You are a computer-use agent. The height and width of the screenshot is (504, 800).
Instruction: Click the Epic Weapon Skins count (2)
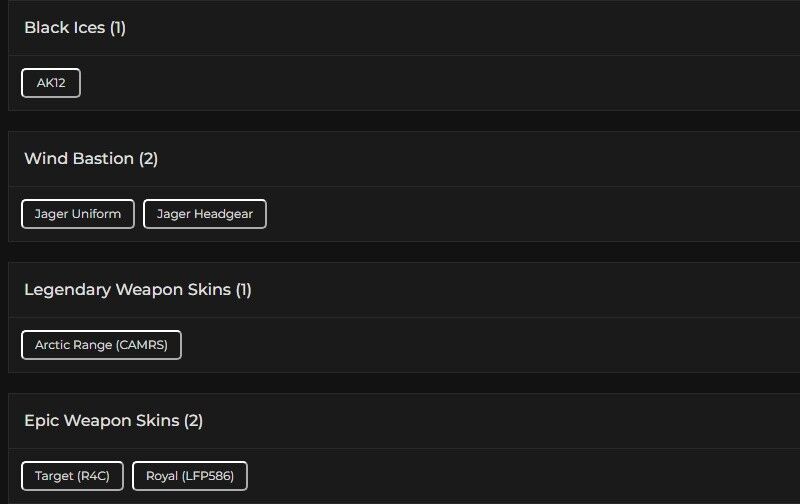tap(193, 421)
